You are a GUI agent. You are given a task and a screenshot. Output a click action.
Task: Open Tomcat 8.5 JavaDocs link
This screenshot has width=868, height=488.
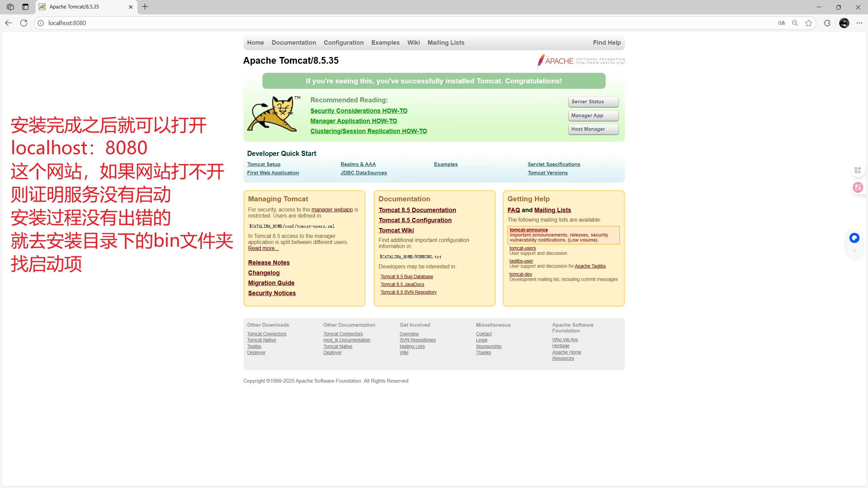[402, 284]
